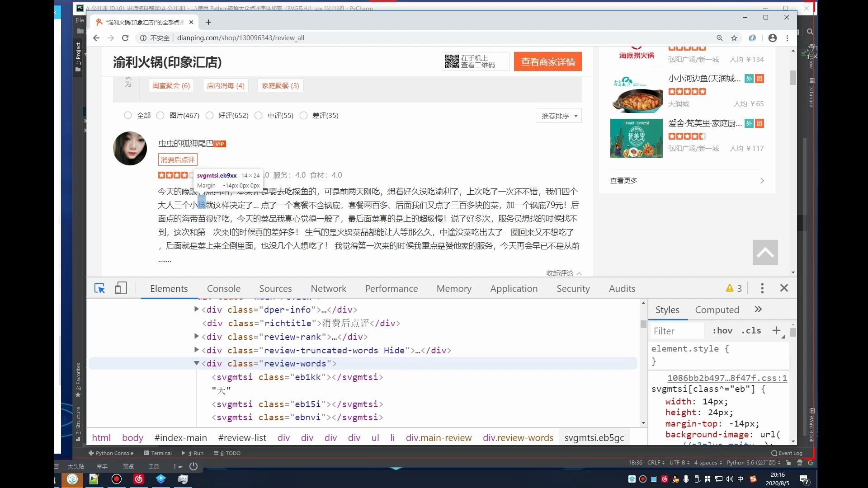This screenshot has height=488, width=868.
Task: Open the PyCharm Run tool window
Action: click(192, 453)
